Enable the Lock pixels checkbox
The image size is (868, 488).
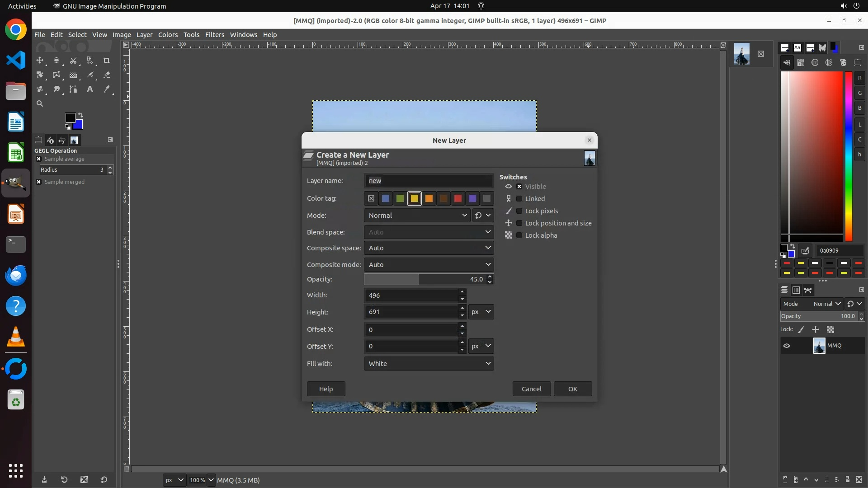coord(519,211)
